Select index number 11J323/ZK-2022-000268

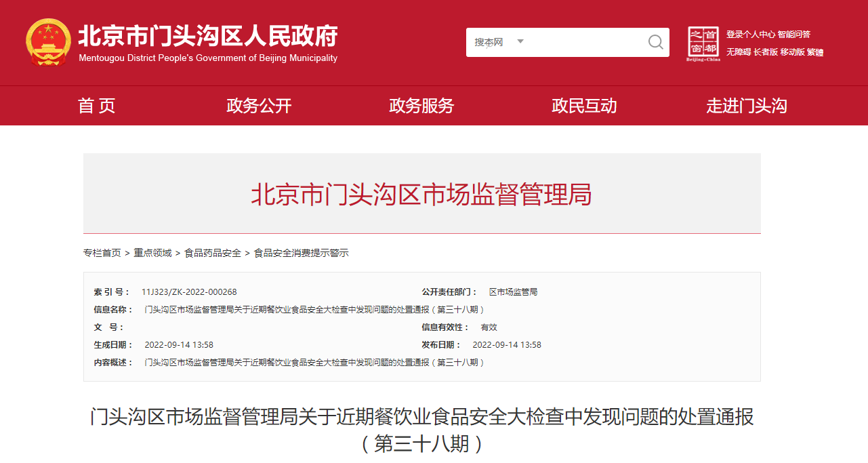189,292
